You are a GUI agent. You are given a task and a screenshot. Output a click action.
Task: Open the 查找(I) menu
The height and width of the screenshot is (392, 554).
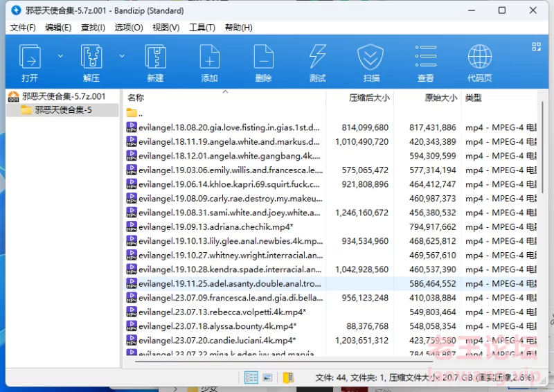point(93,28)
